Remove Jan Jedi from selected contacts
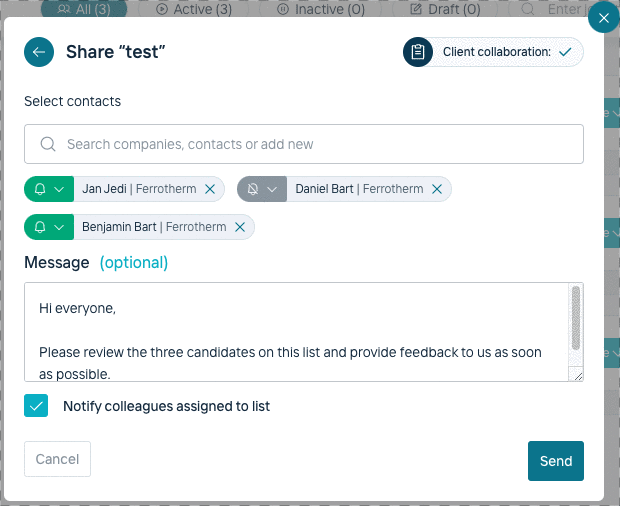The width and height of the screenshot is (620, 506). click(x=210, y=189)
